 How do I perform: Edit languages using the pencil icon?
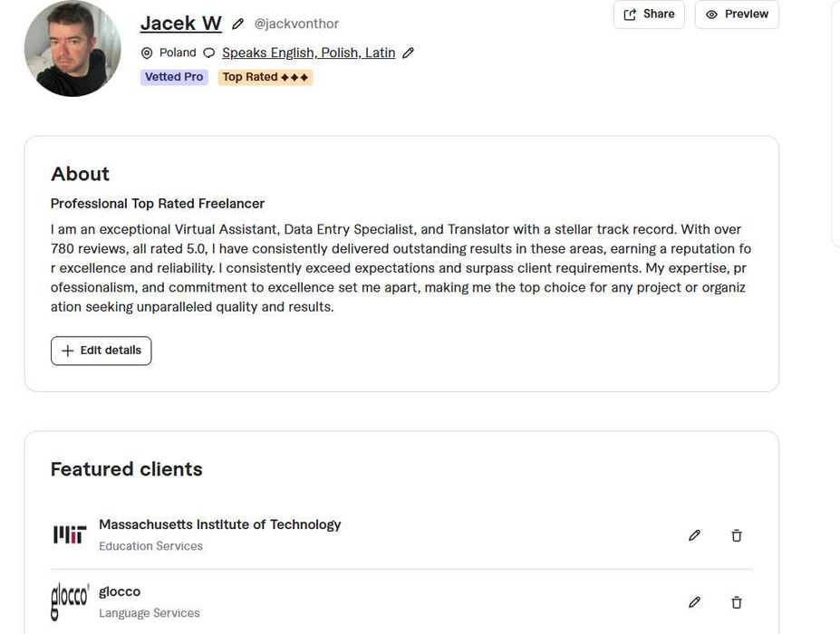point(408,53)
